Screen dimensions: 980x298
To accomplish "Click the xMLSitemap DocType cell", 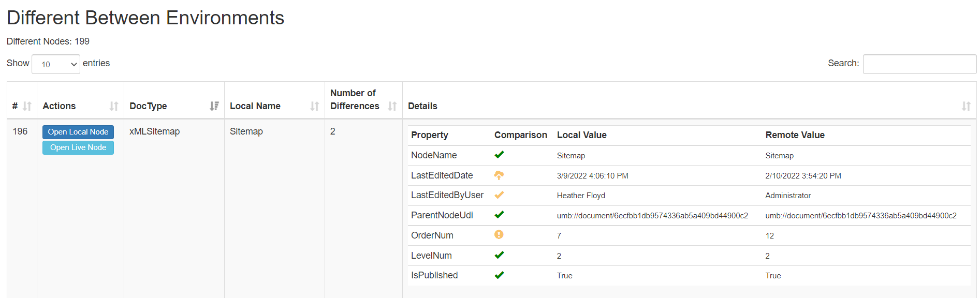I will coord(154,131).
